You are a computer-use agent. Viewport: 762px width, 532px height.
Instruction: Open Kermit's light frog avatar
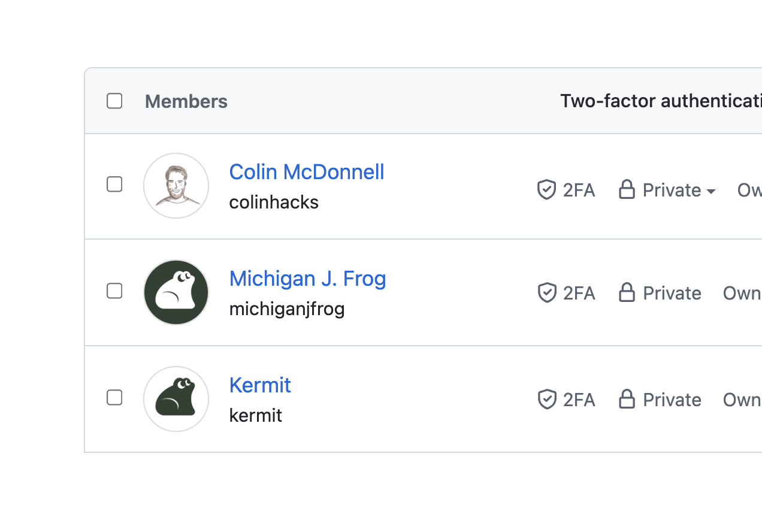pyautogui.click(x=176, y=399)
